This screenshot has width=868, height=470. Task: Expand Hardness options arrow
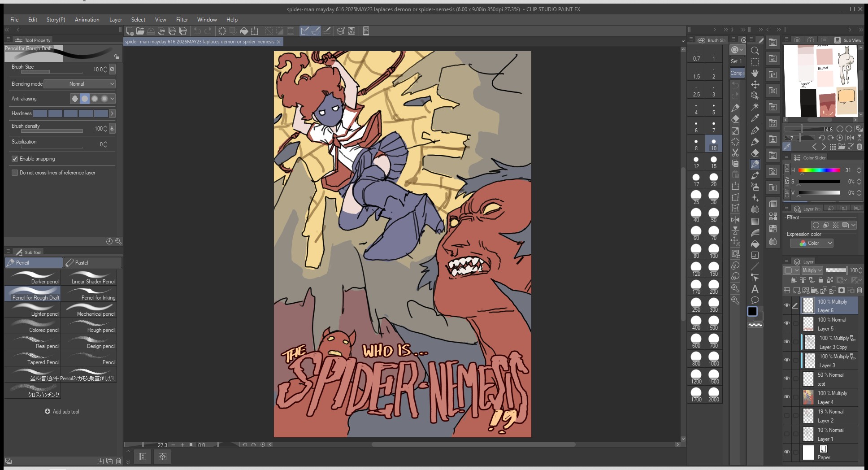(112, 113)
